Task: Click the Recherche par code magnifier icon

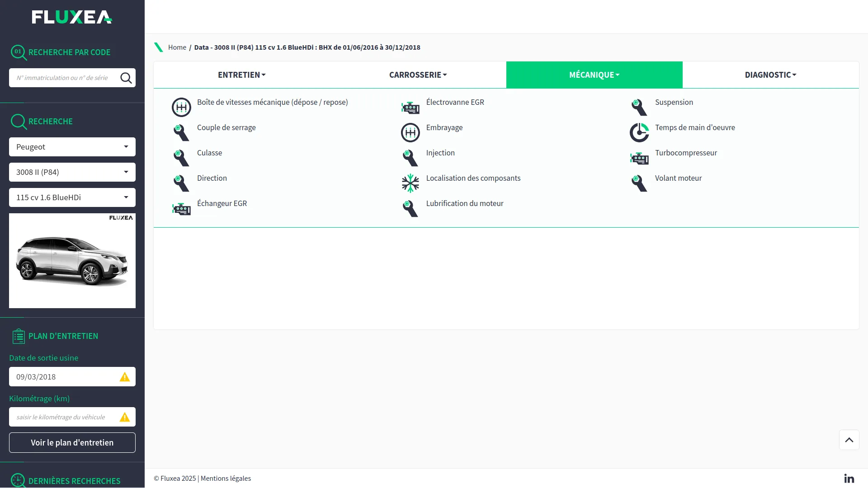Action: (x=18, y=52)
